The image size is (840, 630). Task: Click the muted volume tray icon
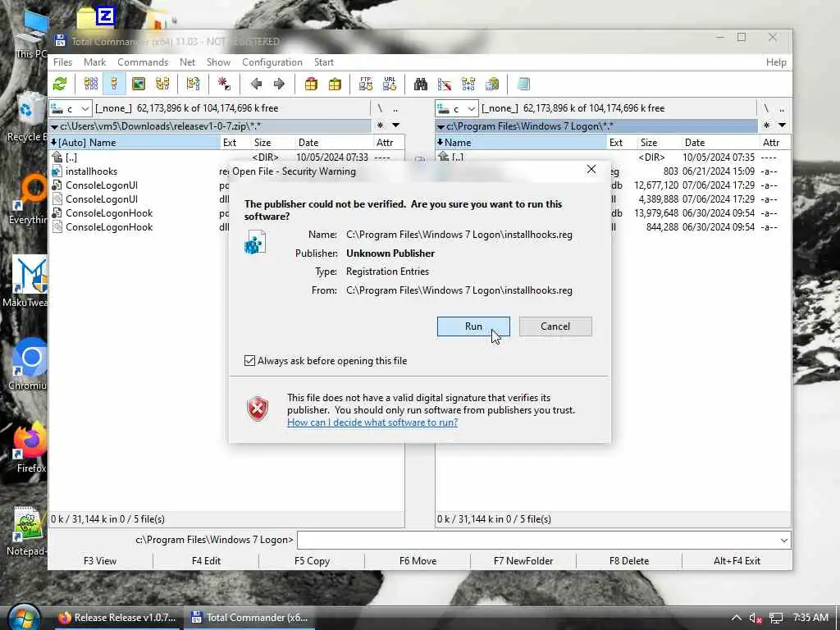pyautogui.click(x=756, y=618)
